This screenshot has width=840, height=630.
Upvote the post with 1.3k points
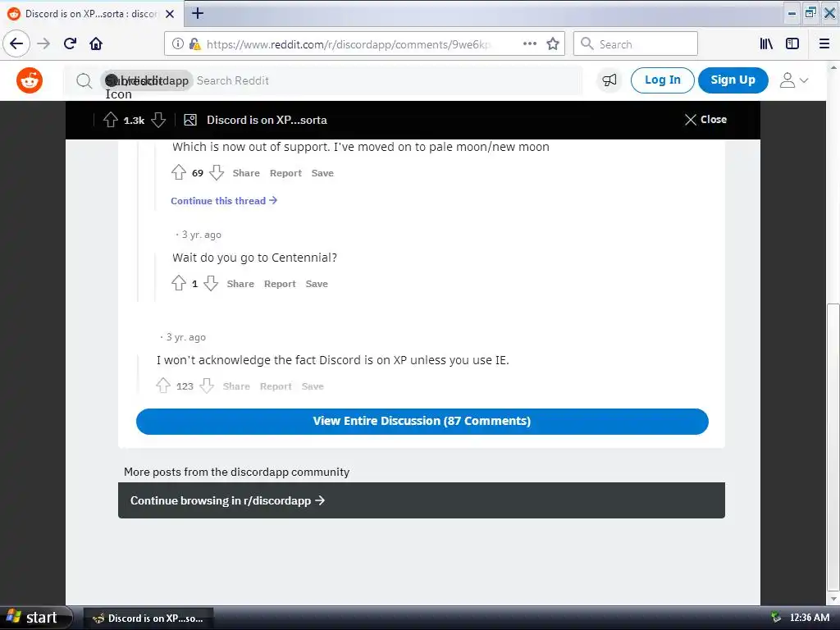pos(111,120)
